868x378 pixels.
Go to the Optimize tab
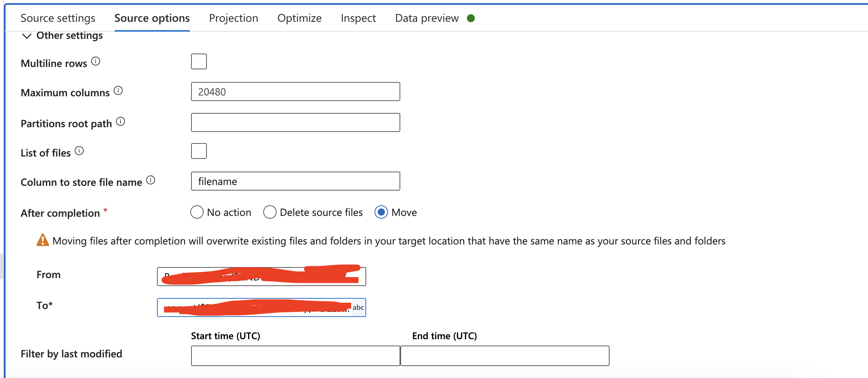point(300,18)
